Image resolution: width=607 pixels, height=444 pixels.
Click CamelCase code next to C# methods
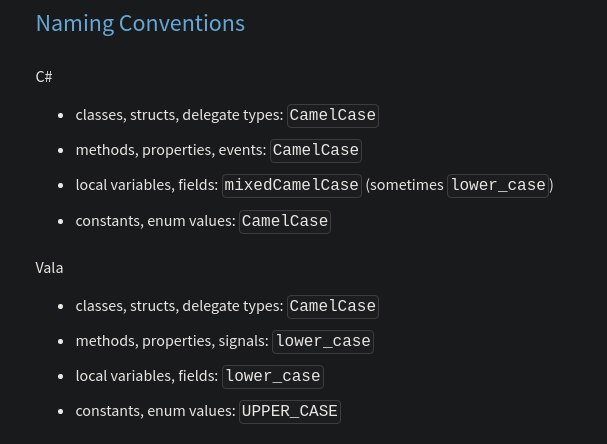[x=316, y=151]
